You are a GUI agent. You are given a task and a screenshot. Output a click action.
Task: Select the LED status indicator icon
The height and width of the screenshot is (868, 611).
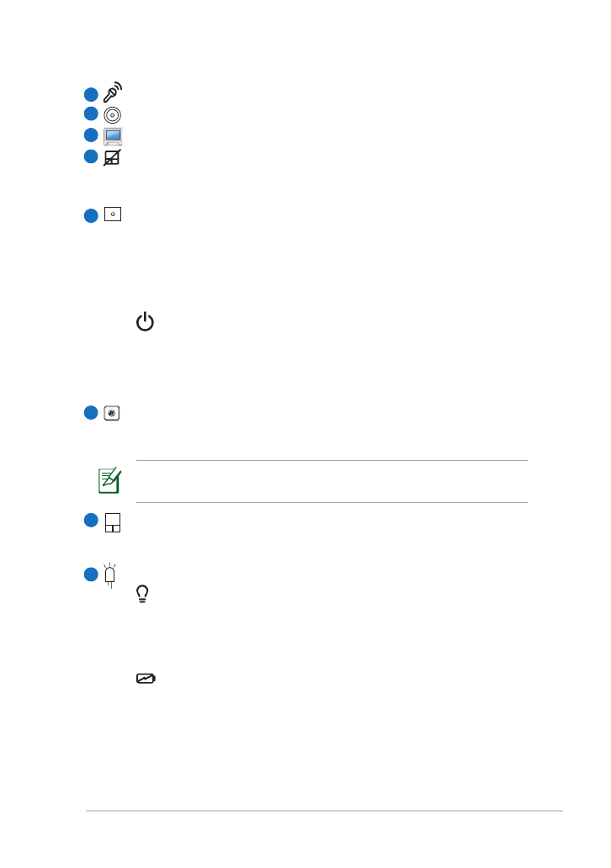coord(109,575)
